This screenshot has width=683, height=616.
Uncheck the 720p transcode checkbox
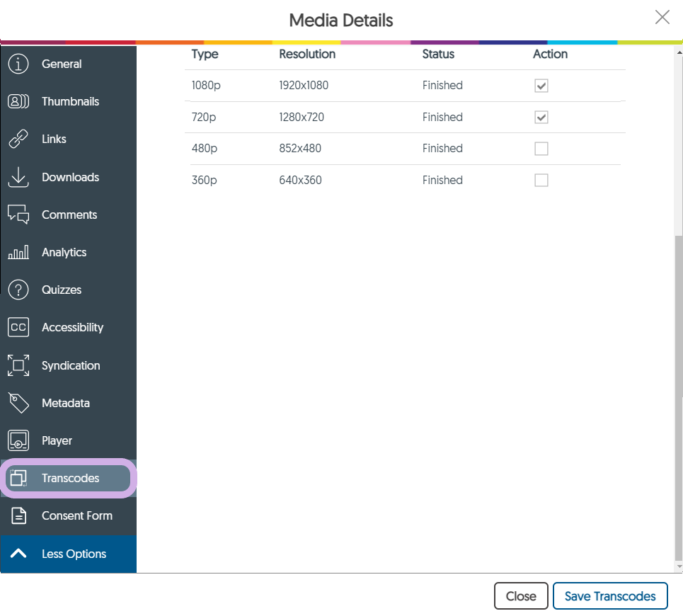tap(541, 118)
